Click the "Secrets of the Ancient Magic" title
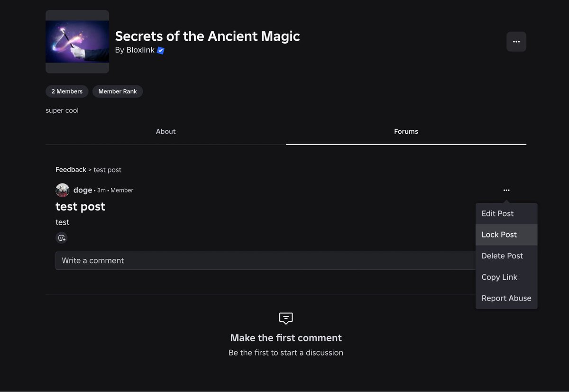This screenshot has height=392, width=569. [207, 36]
